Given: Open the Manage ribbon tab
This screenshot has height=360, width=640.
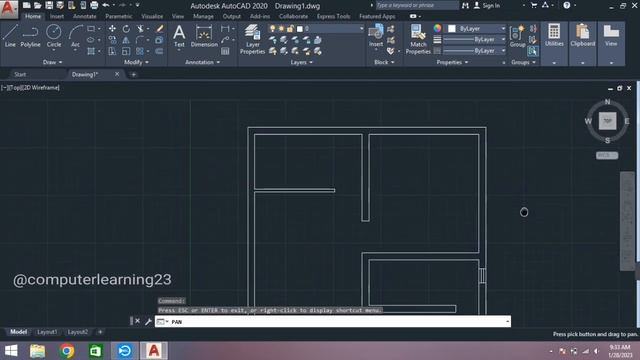Looking at the screenshot, I should tap(203, 16).
